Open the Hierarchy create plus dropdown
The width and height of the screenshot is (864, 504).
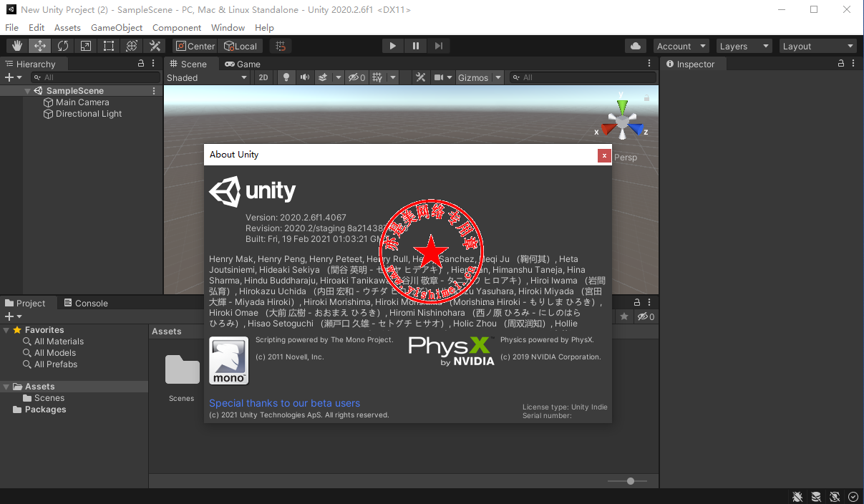click(x=13, y=77)
